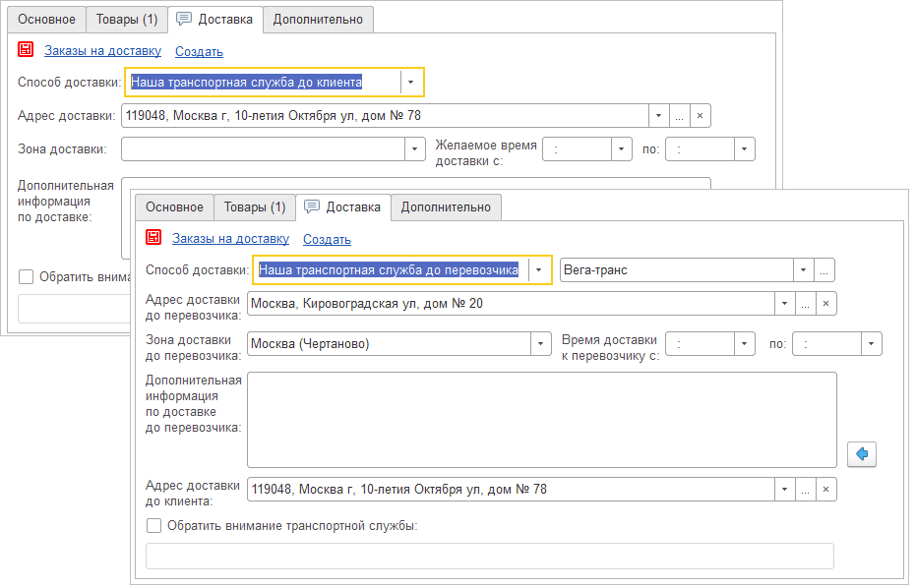Open ellipsis picker next to Вега-транс
The width and height of the screenshot is (915, 588).
[x=825, y=269]
